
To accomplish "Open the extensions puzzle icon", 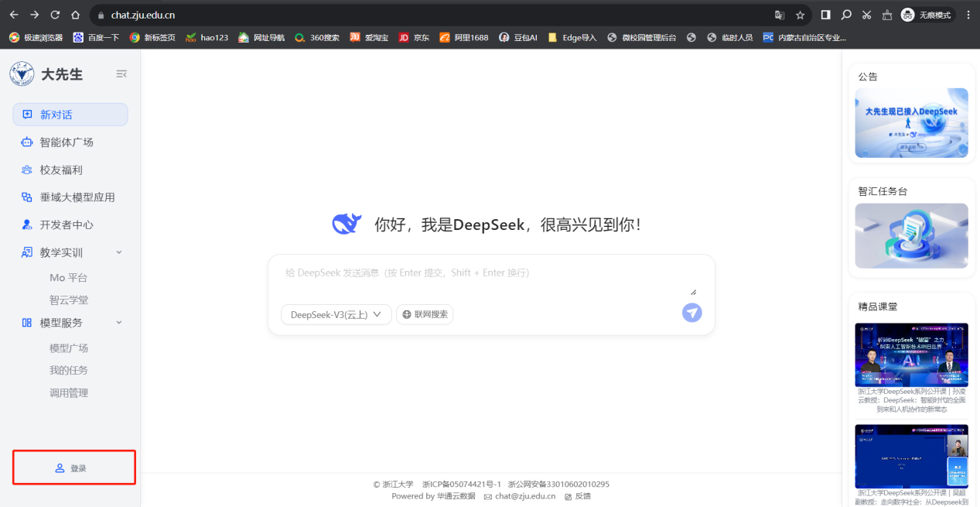I will click(x=886, y=15).
